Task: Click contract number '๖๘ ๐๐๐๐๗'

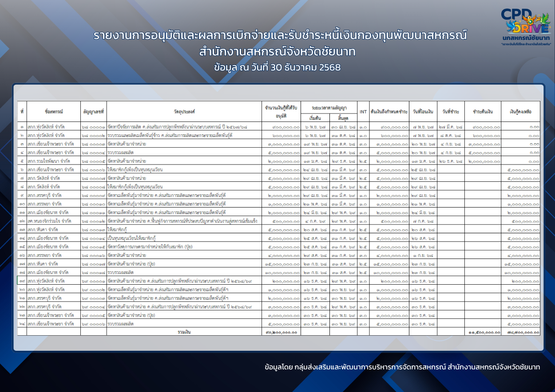Action: [94, 178]
